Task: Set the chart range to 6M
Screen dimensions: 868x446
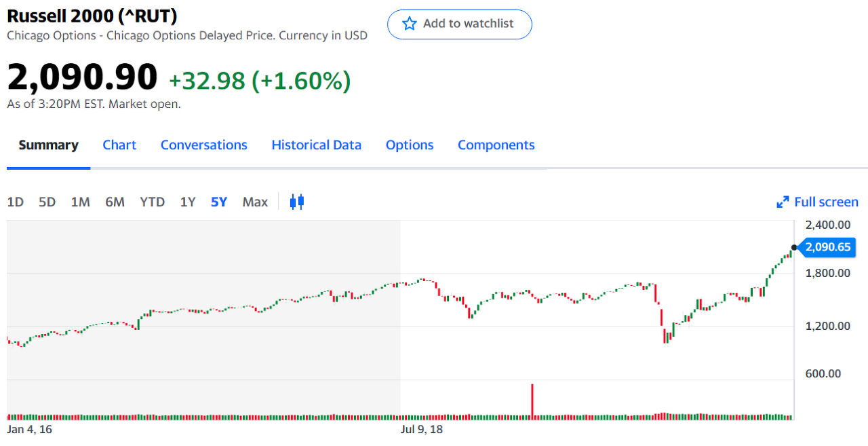Action: coord(115,202)
